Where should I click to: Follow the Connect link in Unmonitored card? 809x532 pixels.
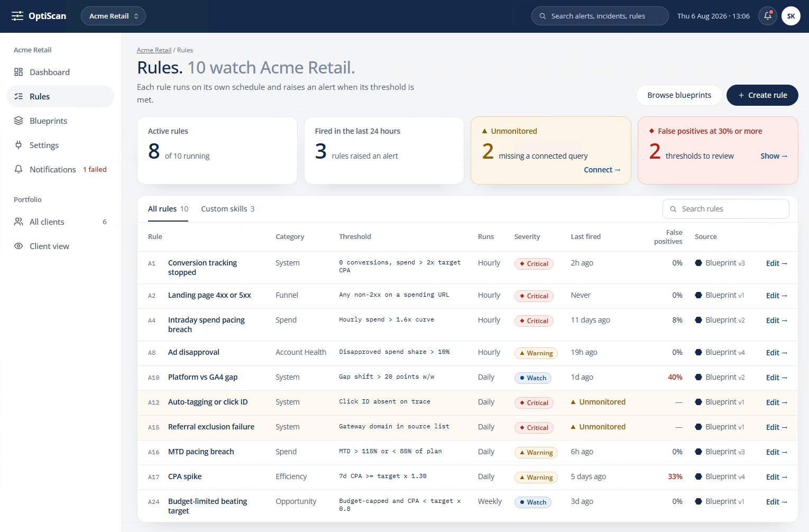tap(602, 170)
